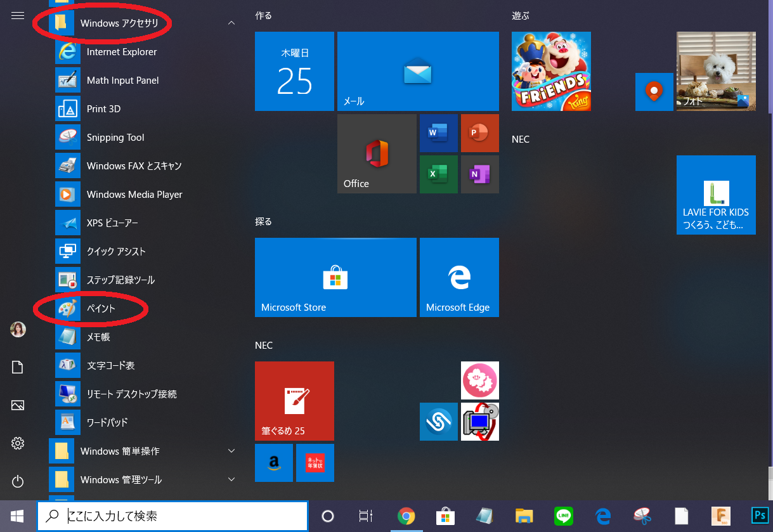Open the Microsoft Store tile
773x532 pixels.
click(x=335, y=278)
